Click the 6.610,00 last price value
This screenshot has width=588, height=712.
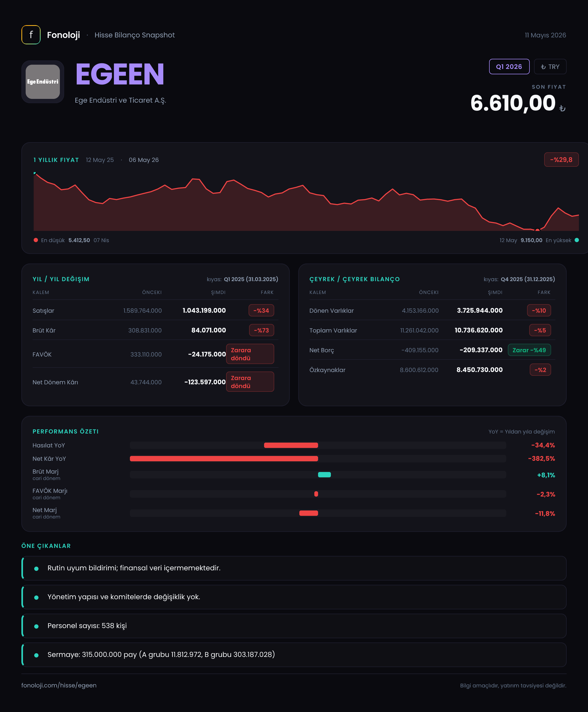coord(513,103)
